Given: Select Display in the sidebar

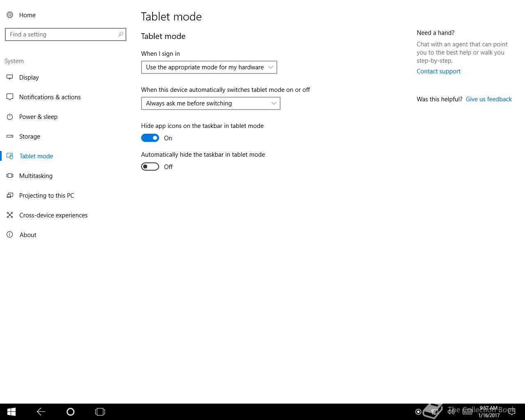Looking at the screenshot, I should (x=29, y=78).
